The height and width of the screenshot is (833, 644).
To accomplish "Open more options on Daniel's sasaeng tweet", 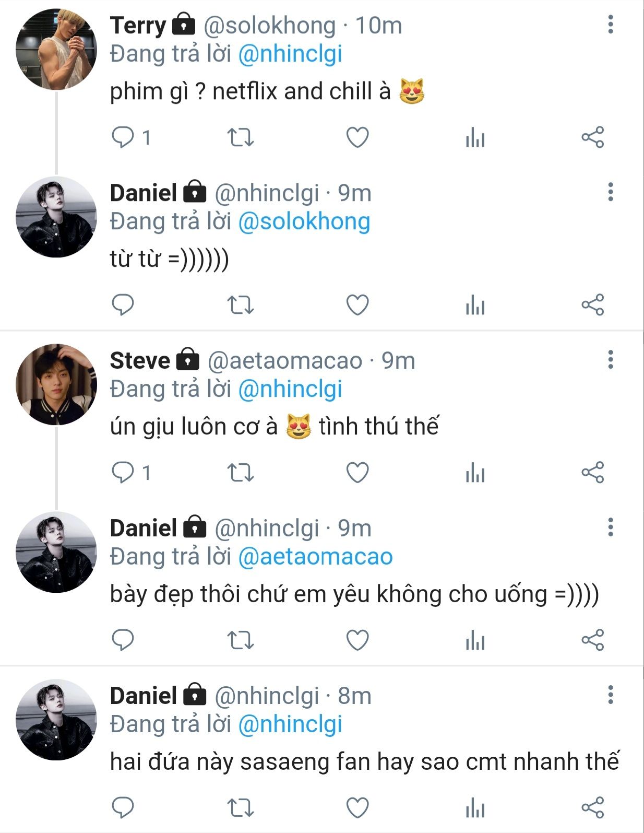I will [x=610, y=695].
